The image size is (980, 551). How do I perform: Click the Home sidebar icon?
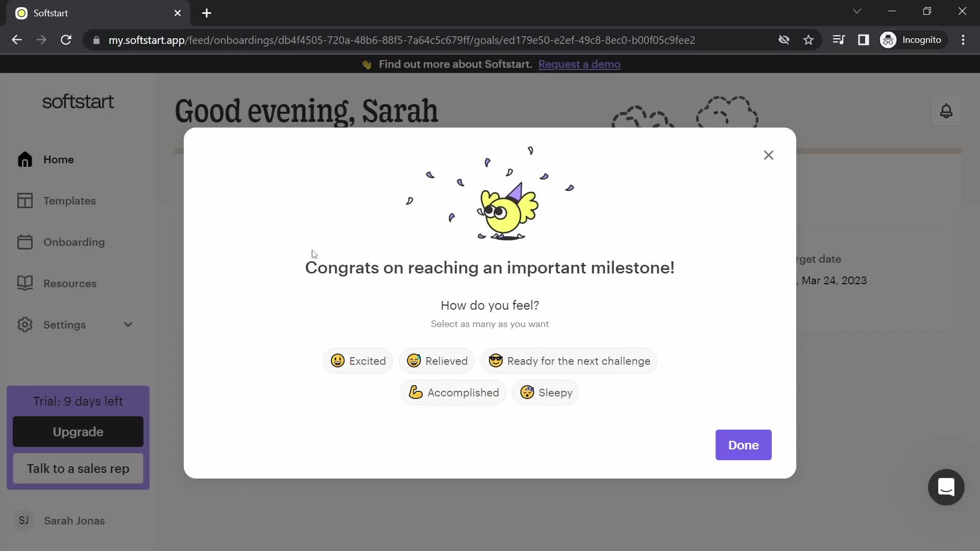click(25, 159)
